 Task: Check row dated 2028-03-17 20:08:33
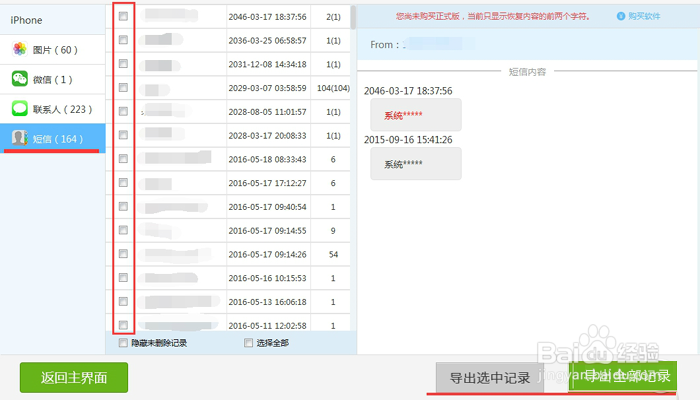(x=123, y=135)
